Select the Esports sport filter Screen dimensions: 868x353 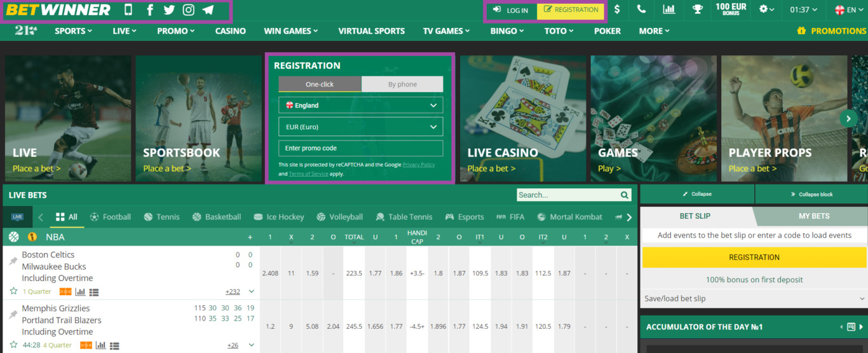click(x=465, y=217)
